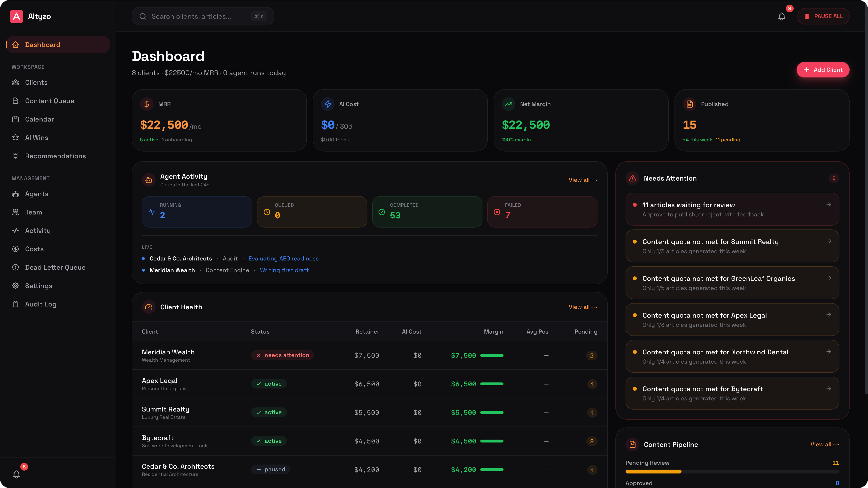Click the Margin column header
The height and width of the screenshot is (488, 868).
[493, 331]
